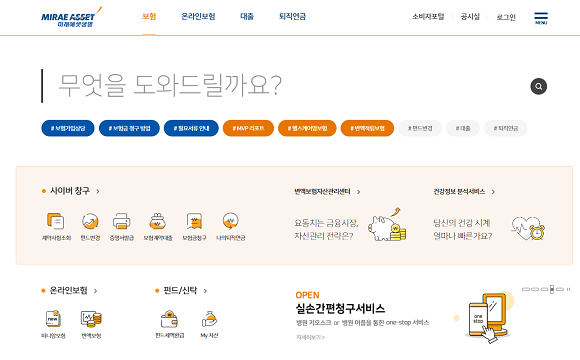Open the 대출 tab

click(x=247, y=17)
